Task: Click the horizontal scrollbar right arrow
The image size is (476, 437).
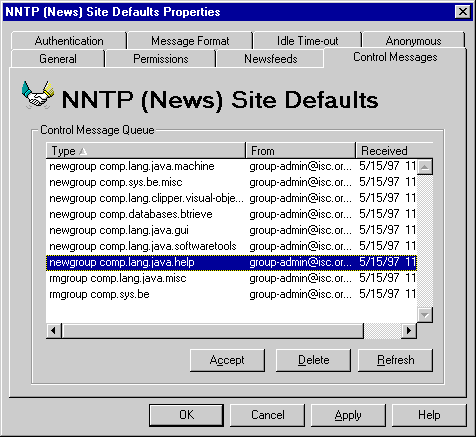Action: click(409, 331)
